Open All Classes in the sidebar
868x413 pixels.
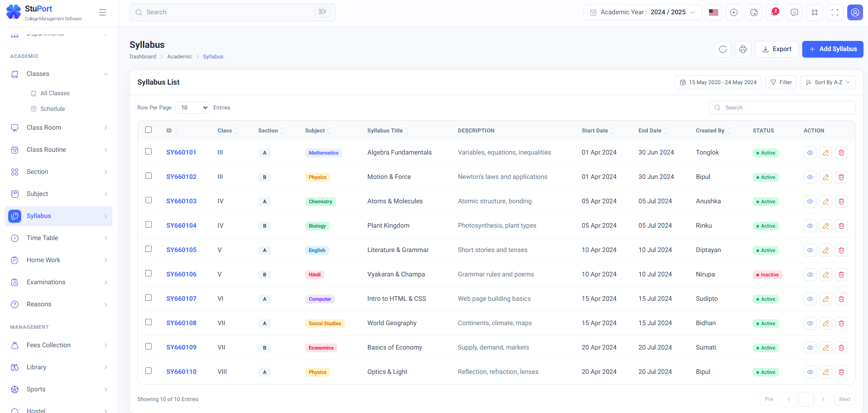(x=55, y=93)
